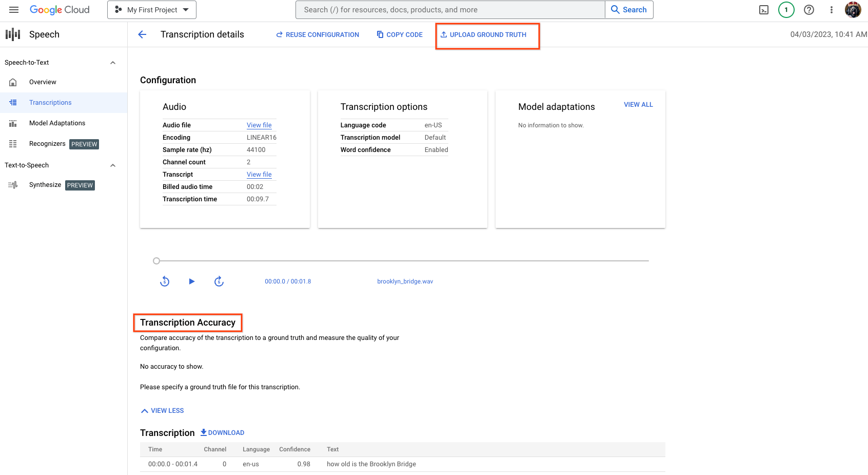Click REUSE CONFIGURATION action
The width and height of the screenshot is (868, 475).
(317, 34)
